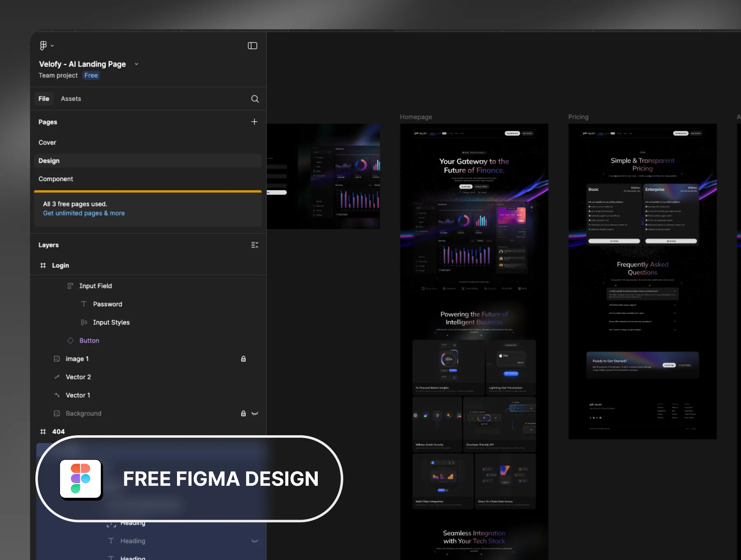Expand the Velofy file name dropdown chevron

136,64
